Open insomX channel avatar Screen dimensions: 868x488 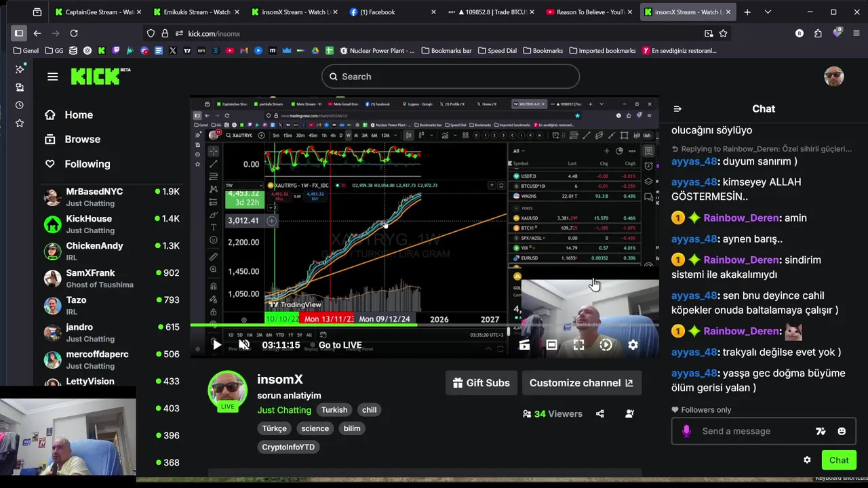tap(227, 390)
